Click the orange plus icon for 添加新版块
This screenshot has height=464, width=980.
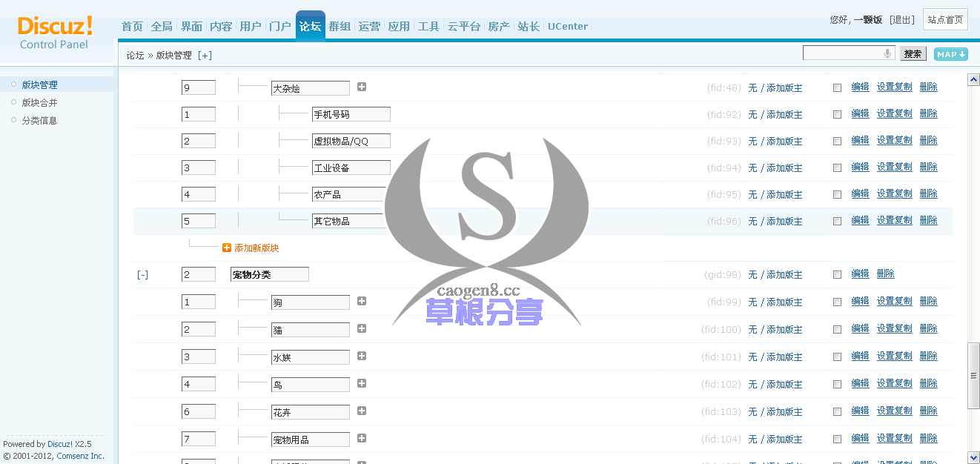[x=226, y=247]
